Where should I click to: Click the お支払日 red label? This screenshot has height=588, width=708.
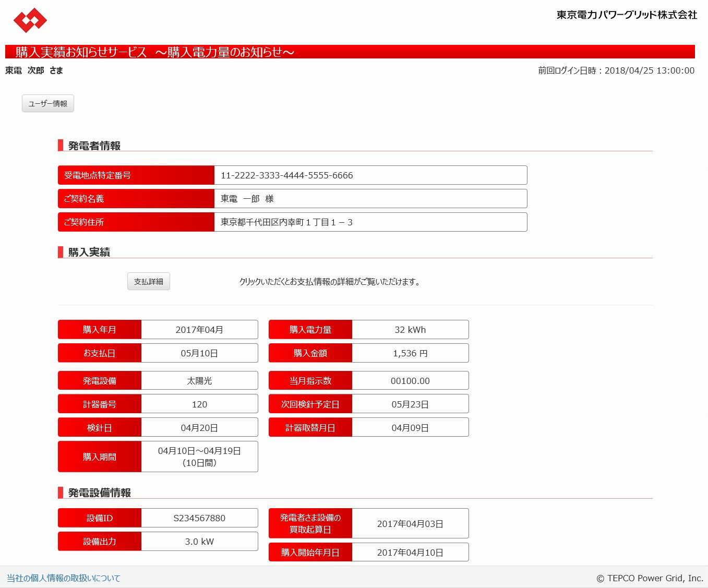[100, 353]
